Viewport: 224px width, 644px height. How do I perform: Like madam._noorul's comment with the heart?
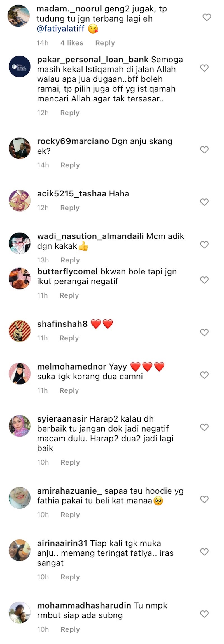pos(207,17)
